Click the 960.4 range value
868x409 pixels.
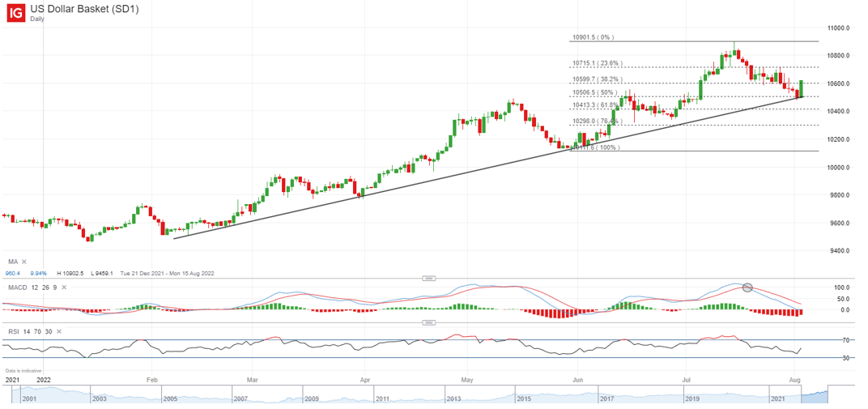[x=12, y=274]
